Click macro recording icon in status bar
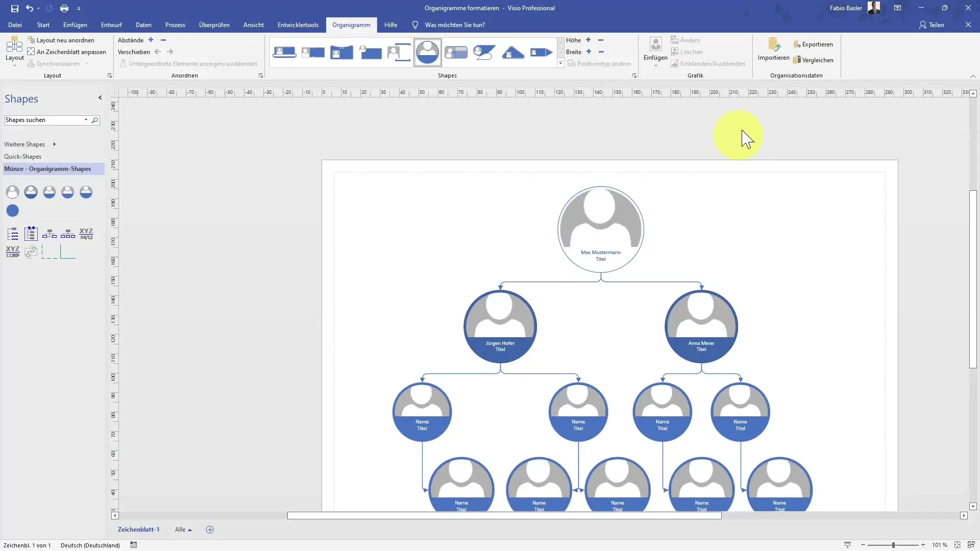This screenshot has height=551, width=980. coord(134,545)
